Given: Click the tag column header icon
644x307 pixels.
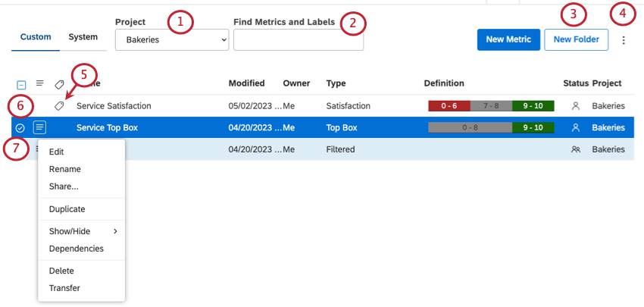Looking at the screenshot, I should pyautogui.click(x=59, y=84).
